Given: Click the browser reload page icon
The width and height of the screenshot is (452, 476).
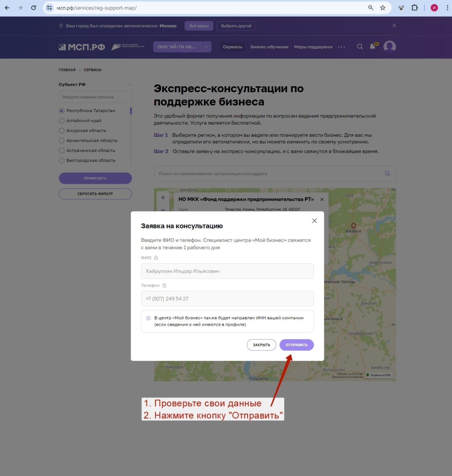Looking at the screenshot, I should click(x=33, y=8).
